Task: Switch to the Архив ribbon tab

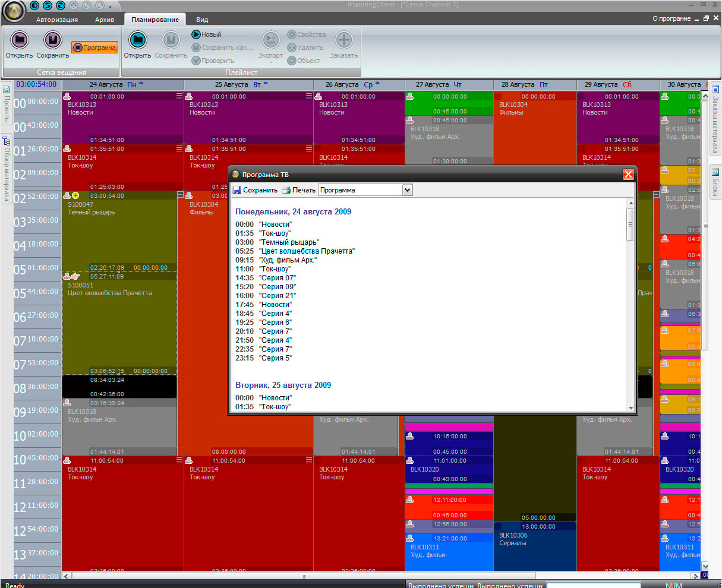Action: [x=105, y=20]
